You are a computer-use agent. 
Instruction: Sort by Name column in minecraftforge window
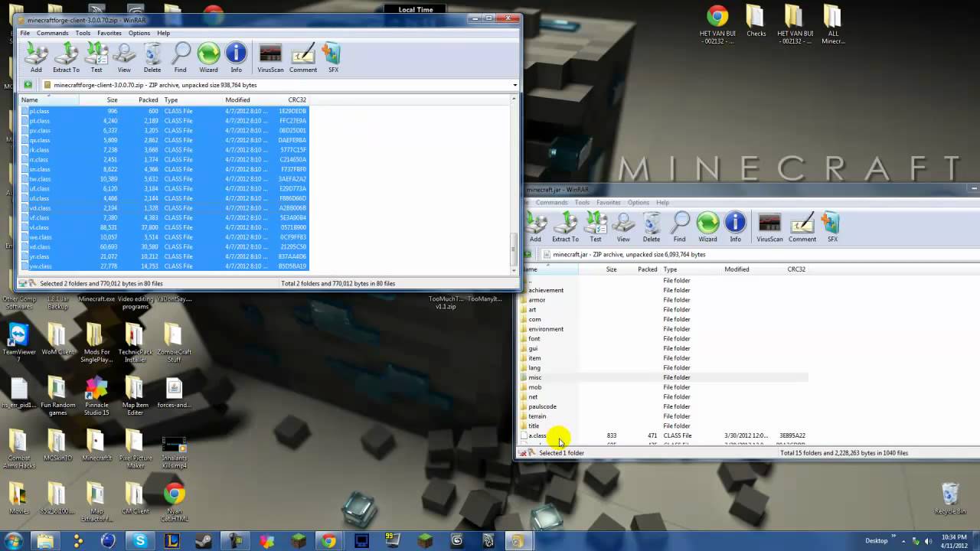[49, 100]
